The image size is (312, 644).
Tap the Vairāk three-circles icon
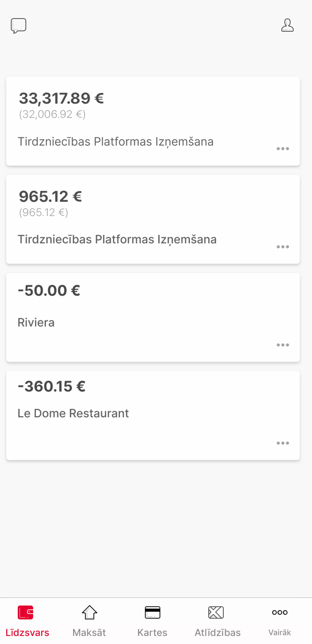coord(280,612)
